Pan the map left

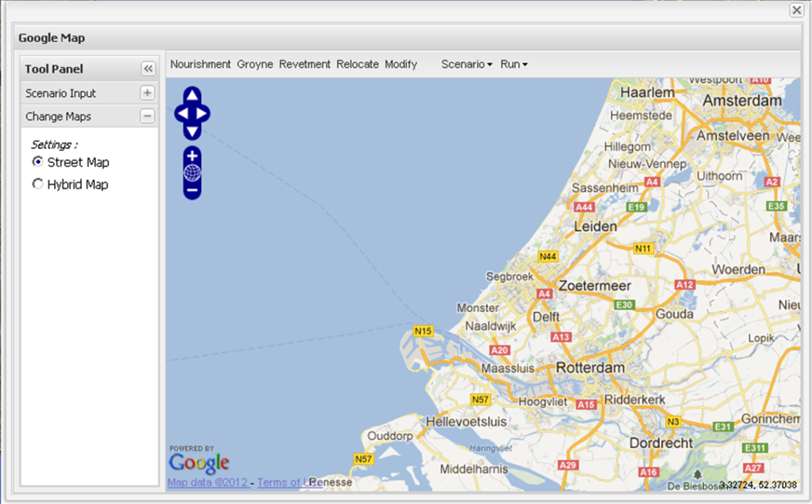pyautogui.click(x=182, y=113)
